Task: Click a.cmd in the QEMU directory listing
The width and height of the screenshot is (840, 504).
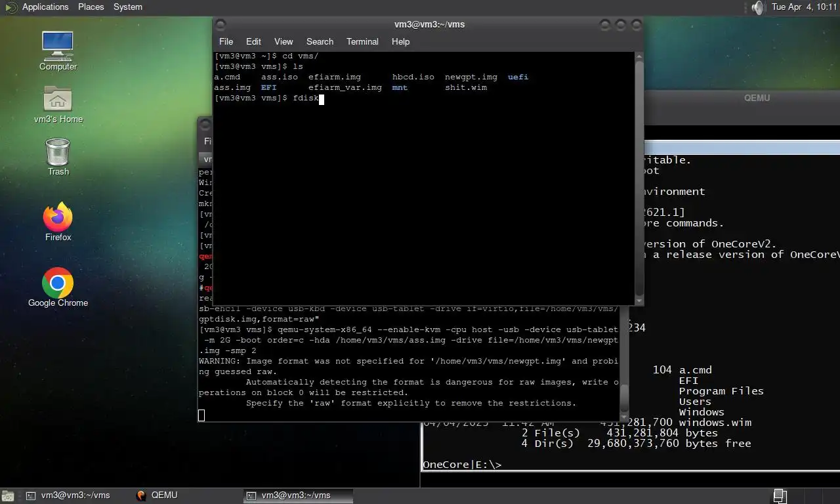Action: point(695,369)
